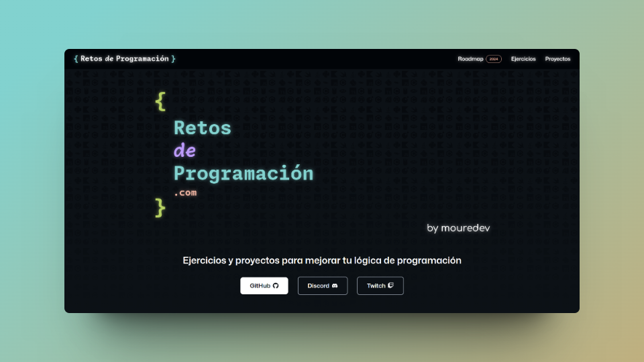Click the Retos de Programación navbar logo

125,59
